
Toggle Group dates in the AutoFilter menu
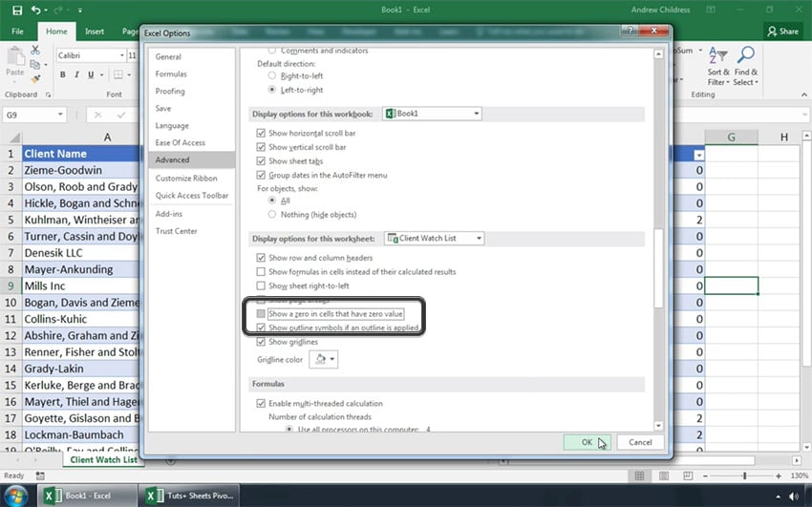(x=261, y=175)
